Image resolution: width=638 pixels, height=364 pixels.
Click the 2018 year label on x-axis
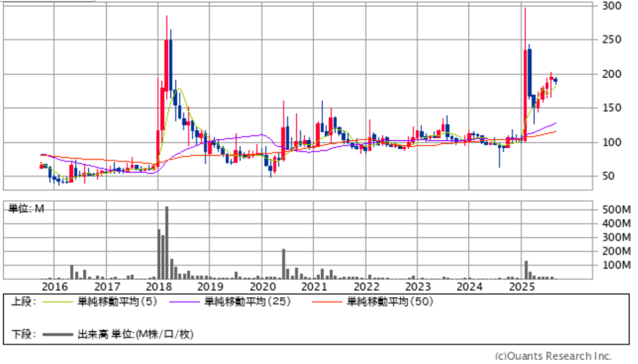(158, 287)
